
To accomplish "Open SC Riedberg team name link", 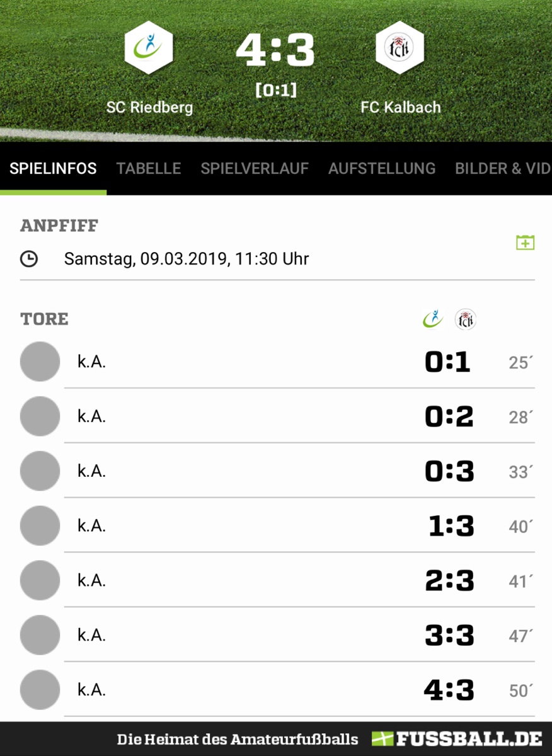I will click(149, 107).
